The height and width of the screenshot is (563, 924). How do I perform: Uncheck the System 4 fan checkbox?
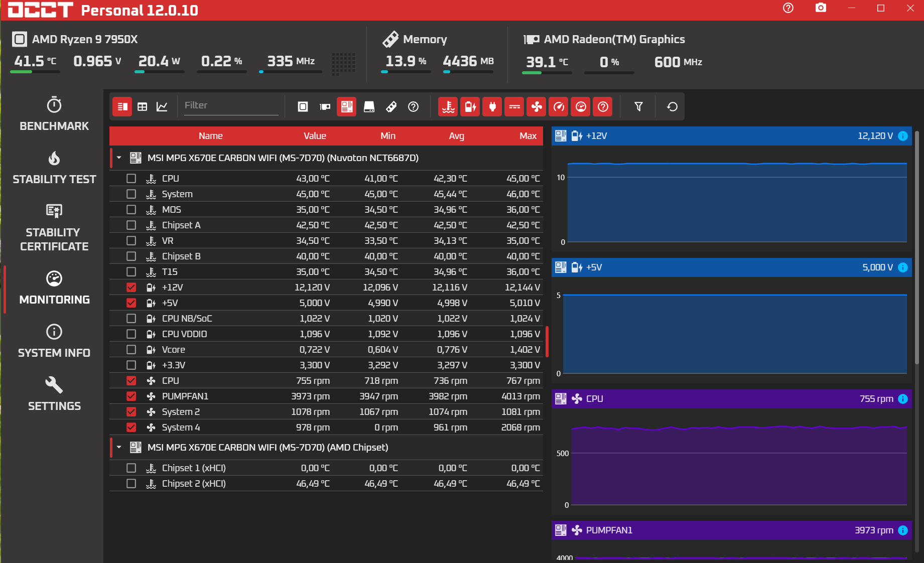[131, 428]
